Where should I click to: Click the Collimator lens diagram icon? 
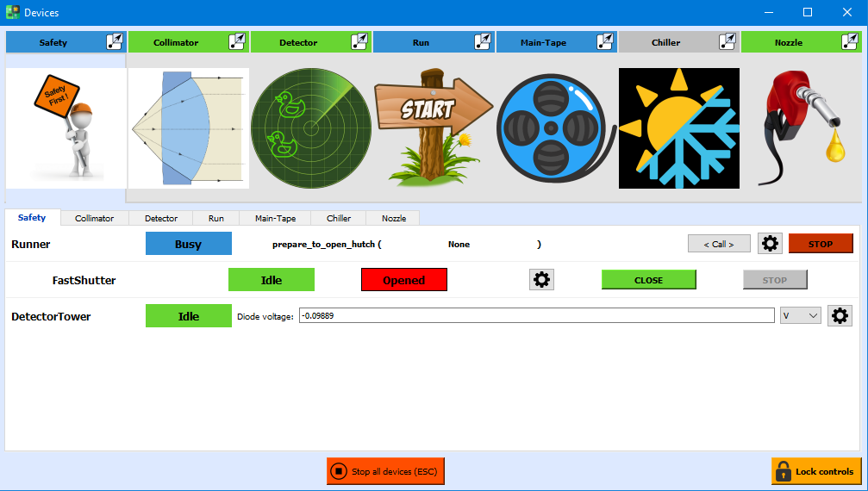click(x=189, y=128)
